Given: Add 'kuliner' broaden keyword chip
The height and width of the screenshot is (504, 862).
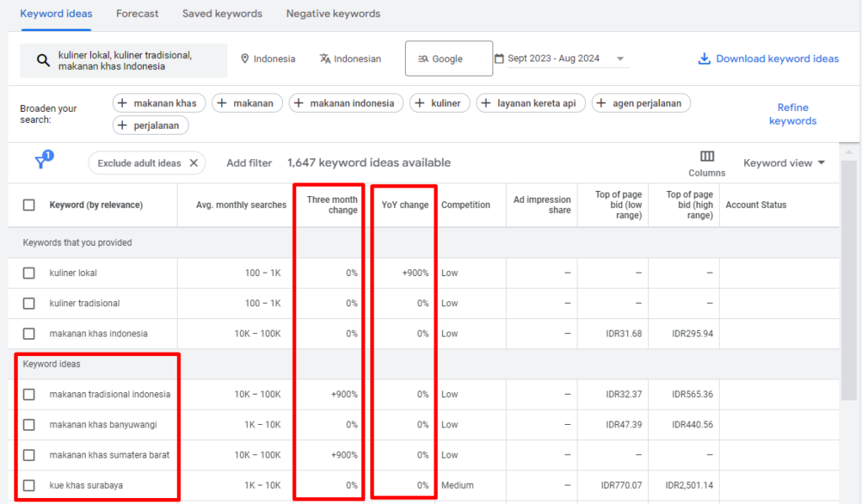Looking at the screenshot, I should coord(439,103).
